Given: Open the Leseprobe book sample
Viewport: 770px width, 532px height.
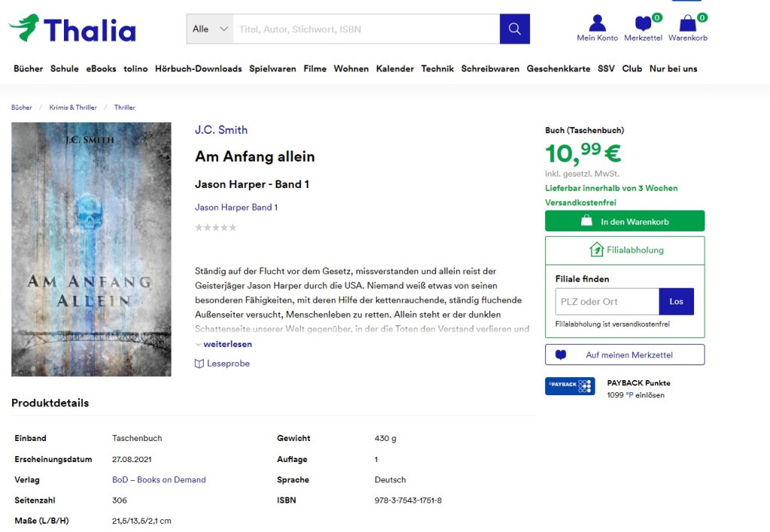Looking at the screenshot, I should pos(223,364).
